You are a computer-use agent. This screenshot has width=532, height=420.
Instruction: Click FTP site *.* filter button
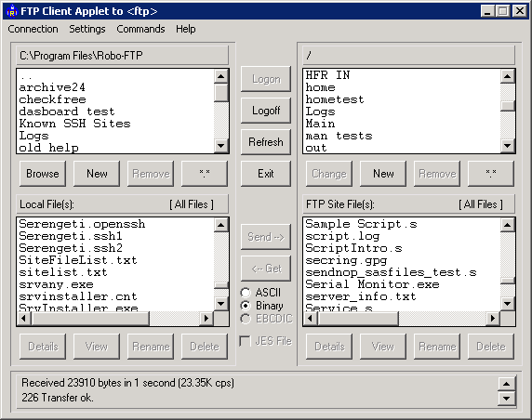491,174
